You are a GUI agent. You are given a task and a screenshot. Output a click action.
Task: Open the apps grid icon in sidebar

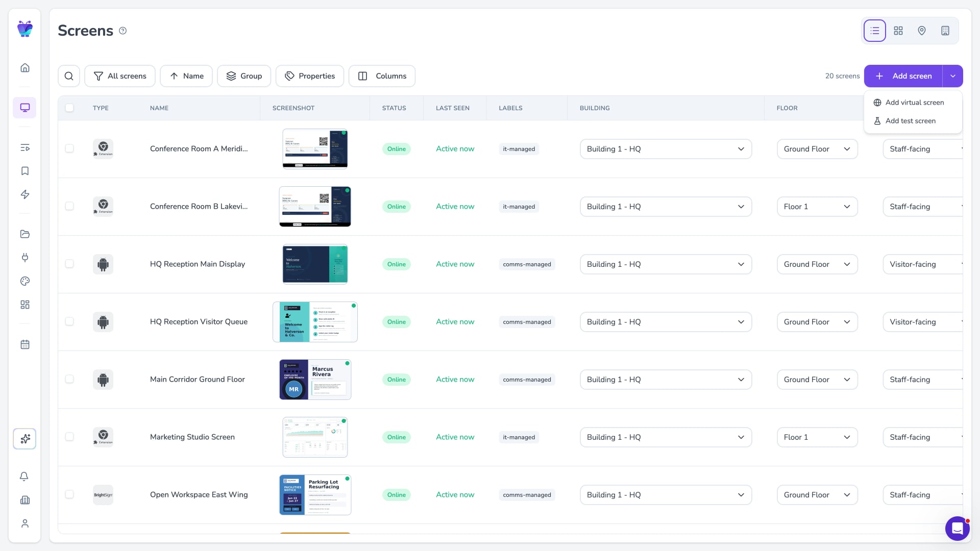(24, 305)
